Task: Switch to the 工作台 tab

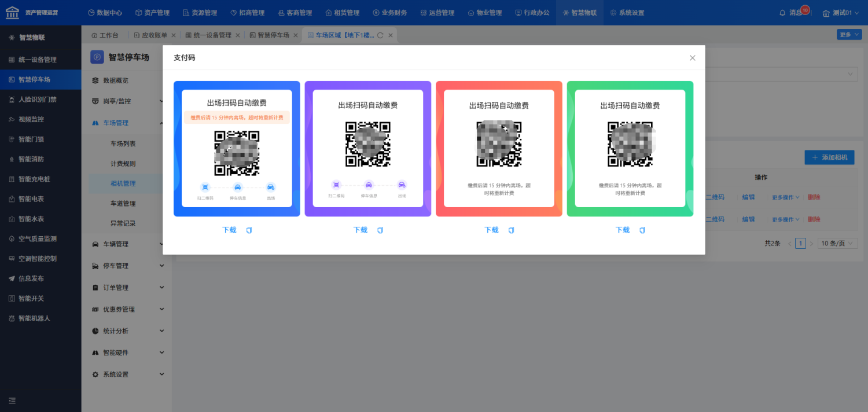Action: pos(105,35)
